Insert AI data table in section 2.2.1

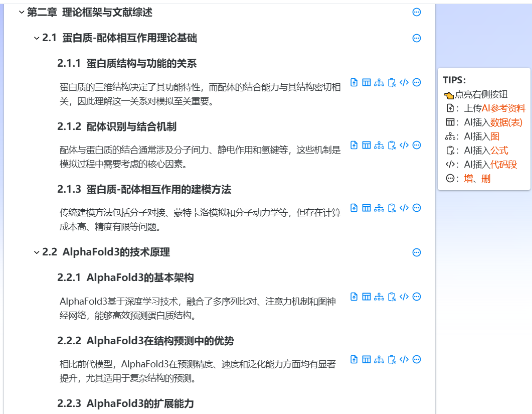(367, 297)
